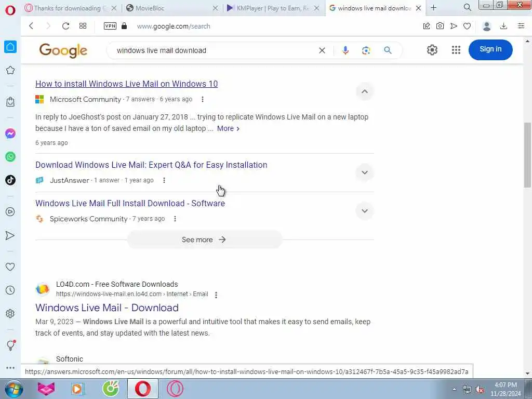This screenshot has height=399, width=532.
Task: Open Windows Live Mail Full Install Download link
Action: [x=130, y=203]
